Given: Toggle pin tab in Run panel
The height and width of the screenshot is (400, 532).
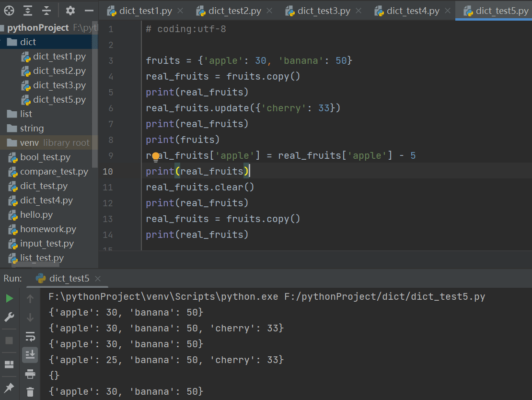Looking at the screenshot, I should [9, 387].
